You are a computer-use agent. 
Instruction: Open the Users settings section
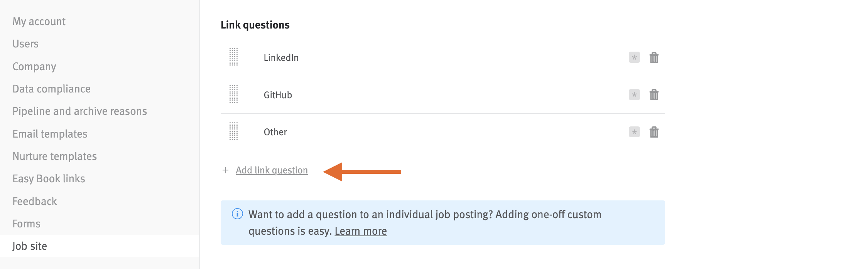[x=25, y=44]
